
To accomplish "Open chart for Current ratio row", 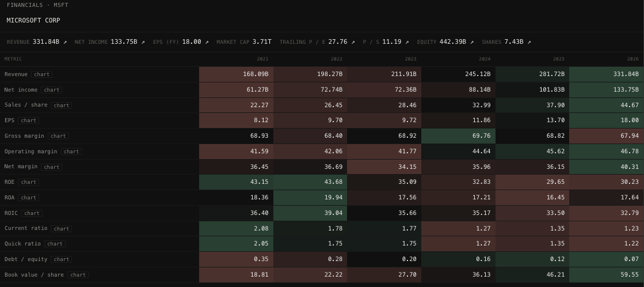I will [61, 229].
